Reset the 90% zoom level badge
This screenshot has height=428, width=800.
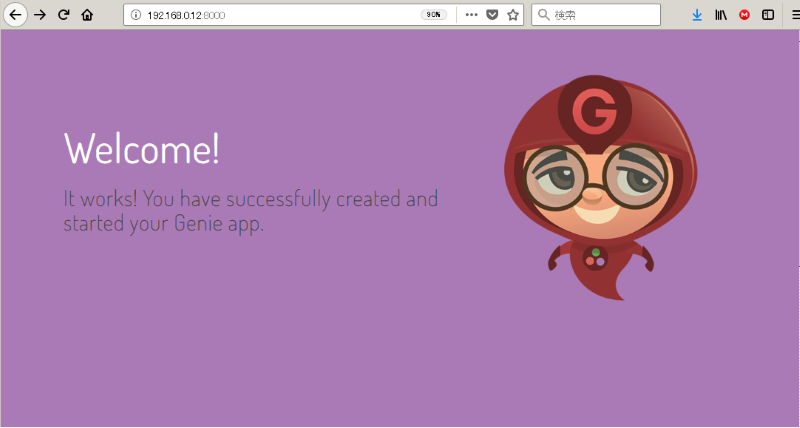[x=434, y=15]
